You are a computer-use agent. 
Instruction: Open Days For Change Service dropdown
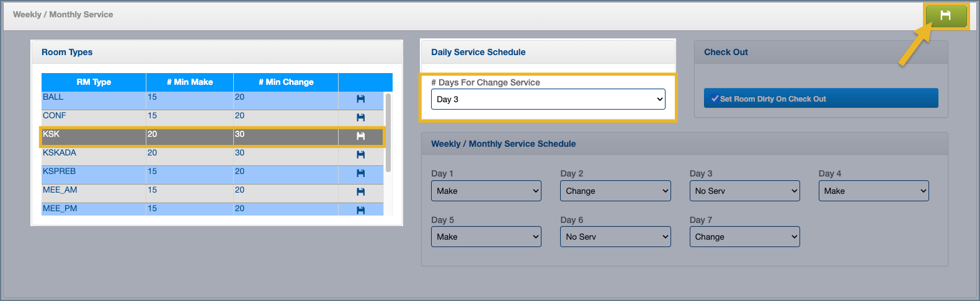[x=548, y=99]
